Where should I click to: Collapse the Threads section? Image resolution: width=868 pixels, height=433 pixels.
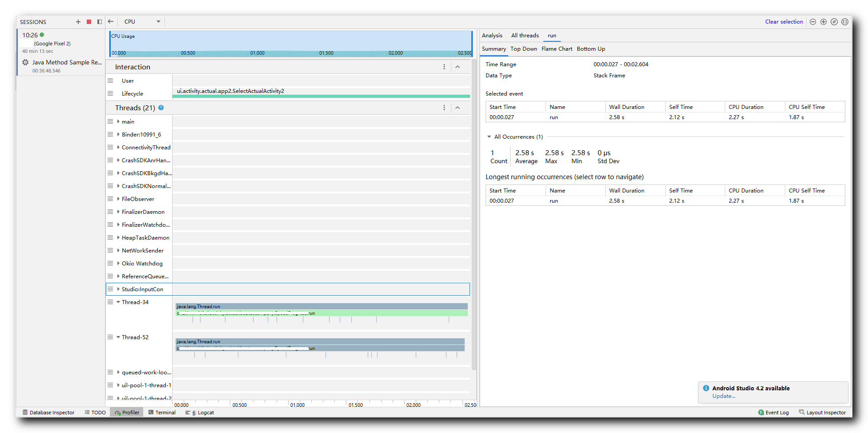pos(458,108)
